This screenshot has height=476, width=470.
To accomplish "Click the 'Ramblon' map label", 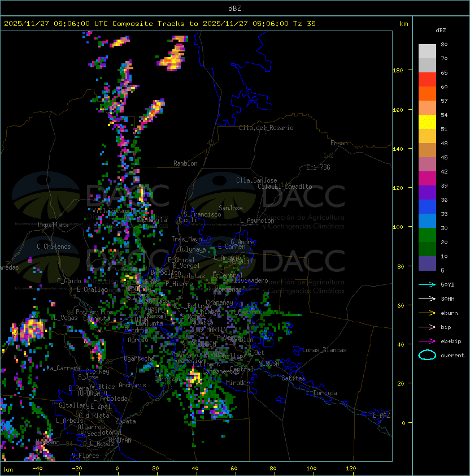I will point(185,163).
